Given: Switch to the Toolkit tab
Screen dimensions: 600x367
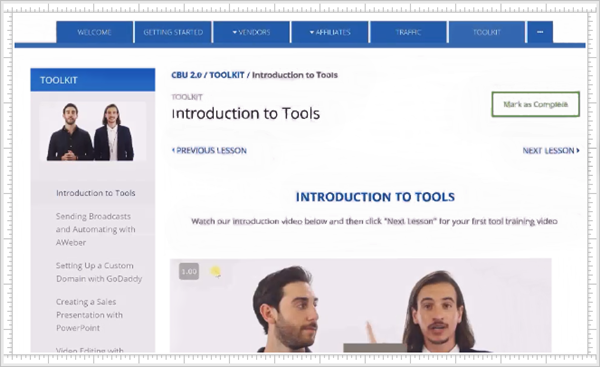Looking at the screenshot, I should (487, 32).
